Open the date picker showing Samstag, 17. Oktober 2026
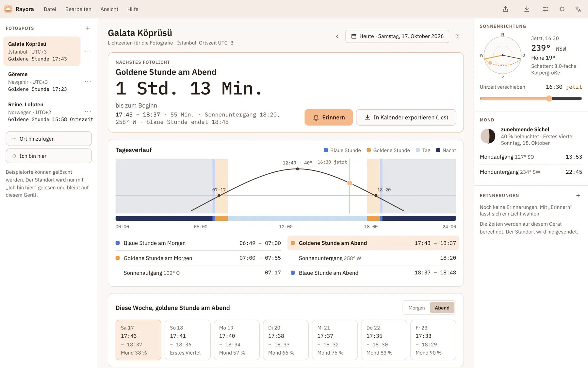Image resolution: width=588 pixels, height=368 pixels. (x=397, y=36)
